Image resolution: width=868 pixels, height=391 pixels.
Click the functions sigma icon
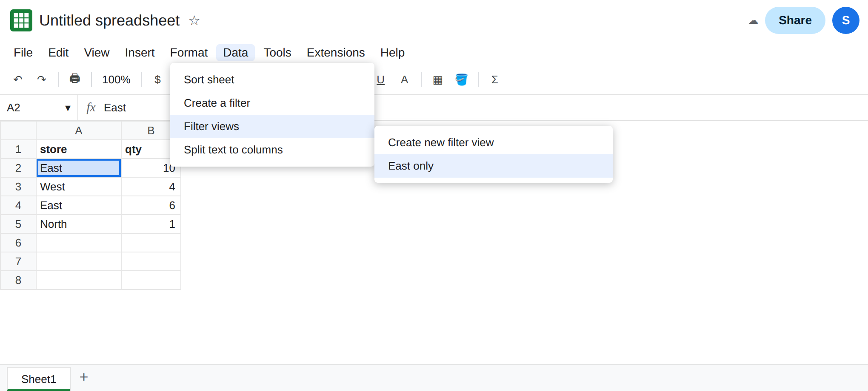click(x=494, y=79)
